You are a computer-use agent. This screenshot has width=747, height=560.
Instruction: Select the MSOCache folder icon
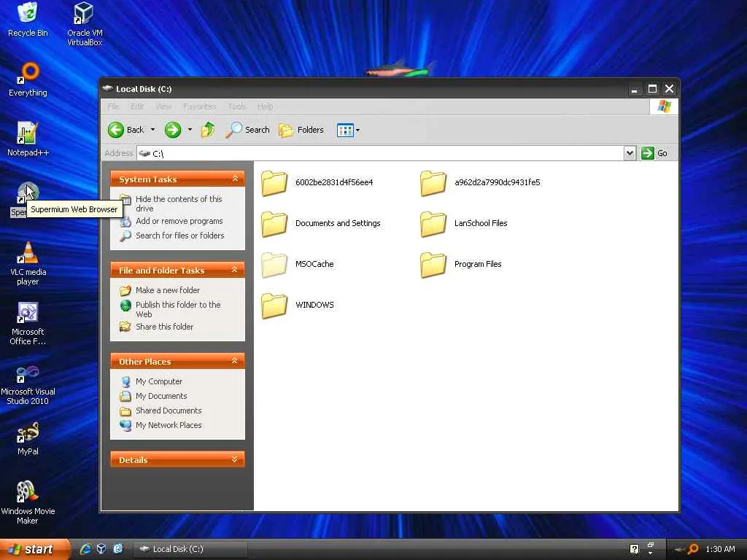click(x=274, y=265)
